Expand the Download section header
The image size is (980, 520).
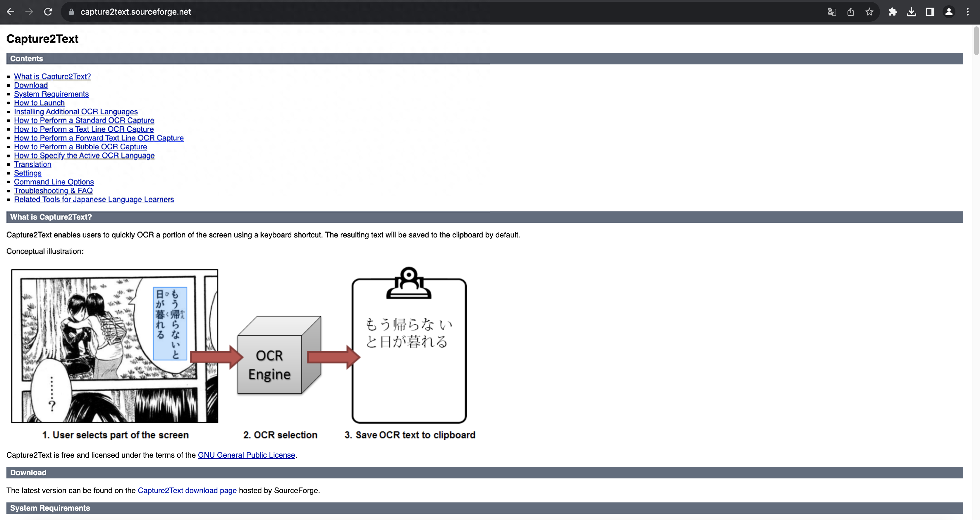click(28, 472)
